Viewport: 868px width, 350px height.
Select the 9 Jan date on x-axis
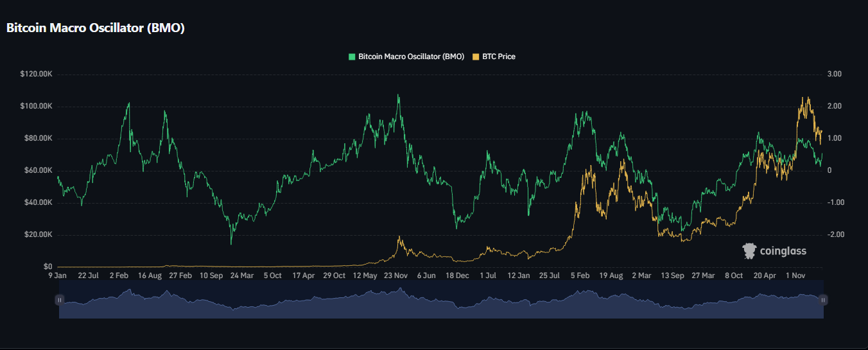coord(58,276)
